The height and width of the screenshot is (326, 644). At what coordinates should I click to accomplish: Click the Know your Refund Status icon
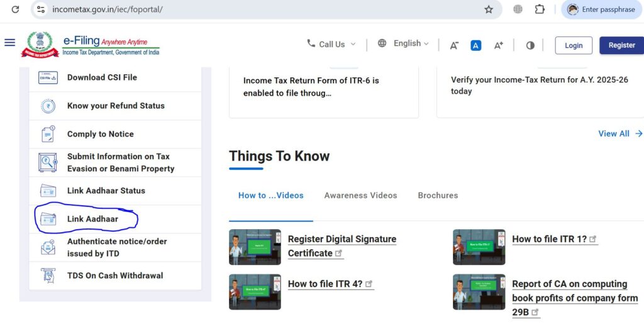(48, 106)
